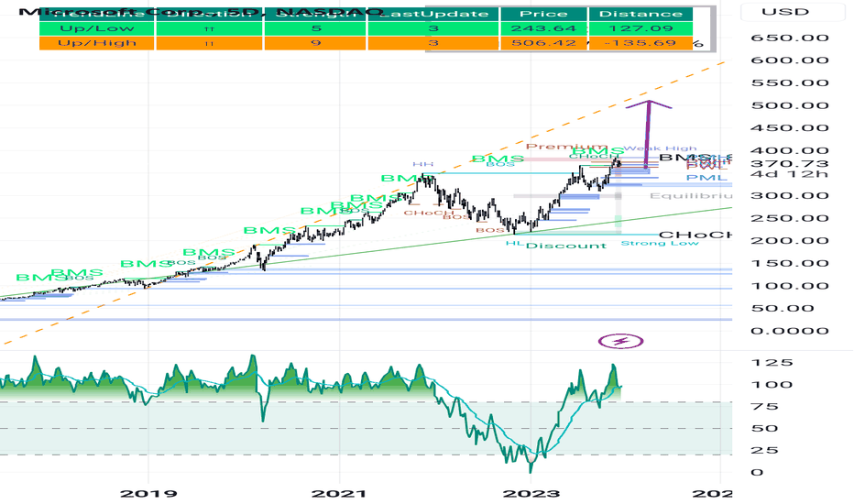Select the Weak High label
This screenshot has width=854, height=504.
coord(660,148)
